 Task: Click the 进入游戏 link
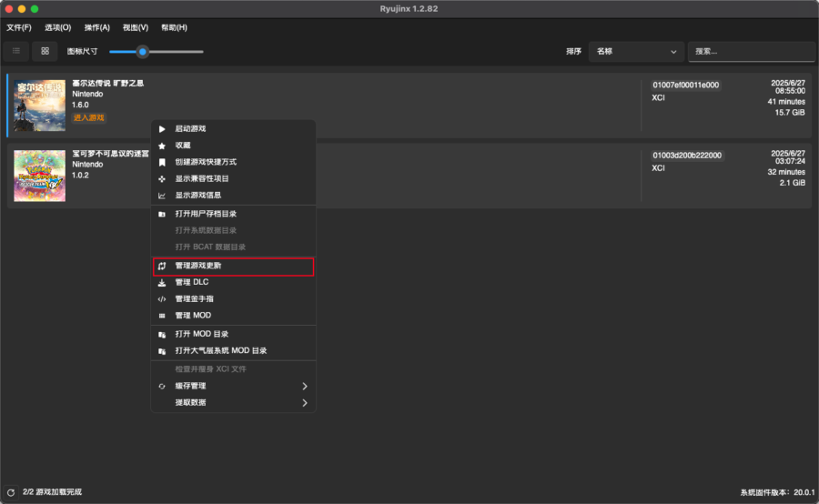tap(89, 118)
